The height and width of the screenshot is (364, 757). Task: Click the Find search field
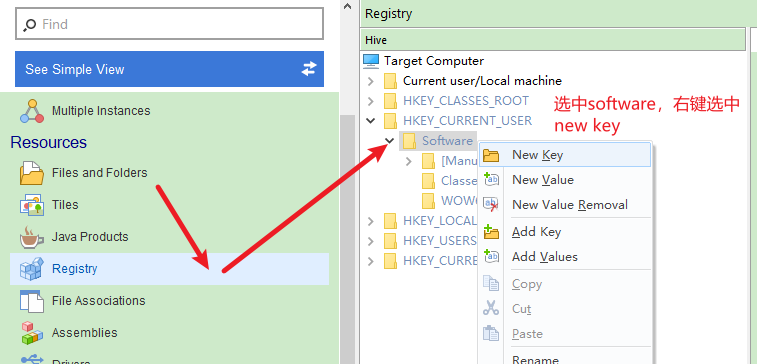169,24
